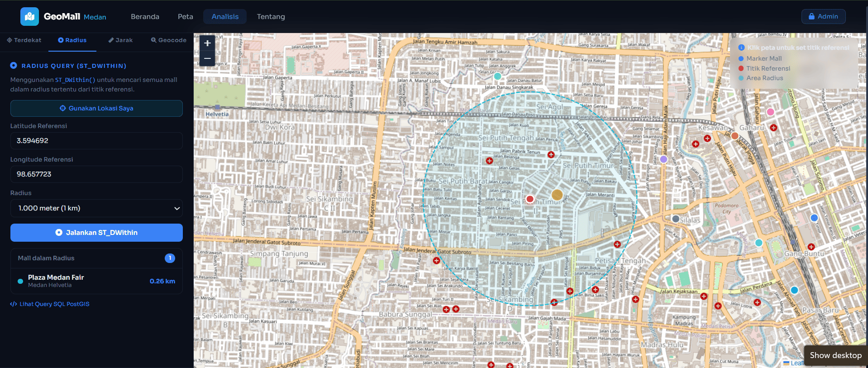This screenshot has height=368, width=868.
Task: Click the pink mall marker near Gaharu
Action: point(770,112)
